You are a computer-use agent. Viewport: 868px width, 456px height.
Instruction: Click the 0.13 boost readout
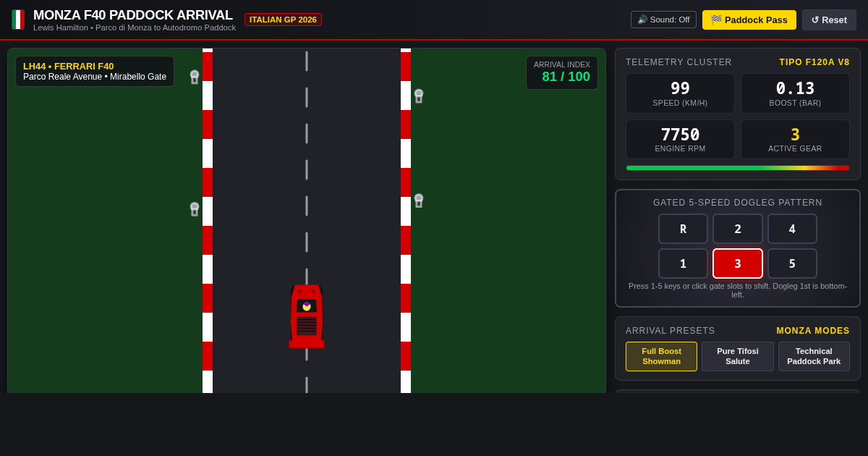pos(795,88)
